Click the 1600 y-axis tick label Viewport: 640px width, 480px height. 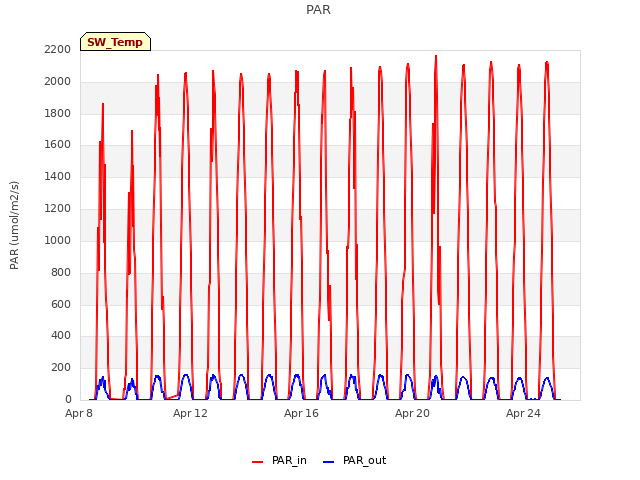pyautogui.click(x=58, y=145)
